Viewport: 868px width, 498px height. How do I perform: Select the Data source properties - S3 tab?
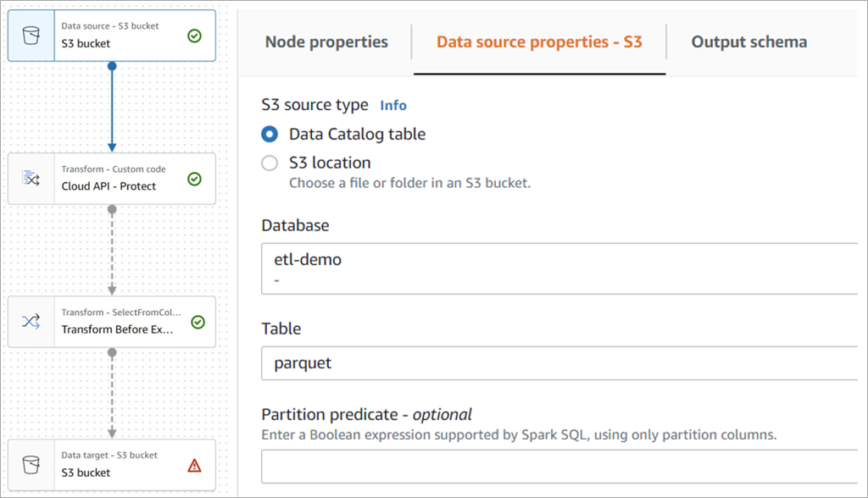[538, 41]
